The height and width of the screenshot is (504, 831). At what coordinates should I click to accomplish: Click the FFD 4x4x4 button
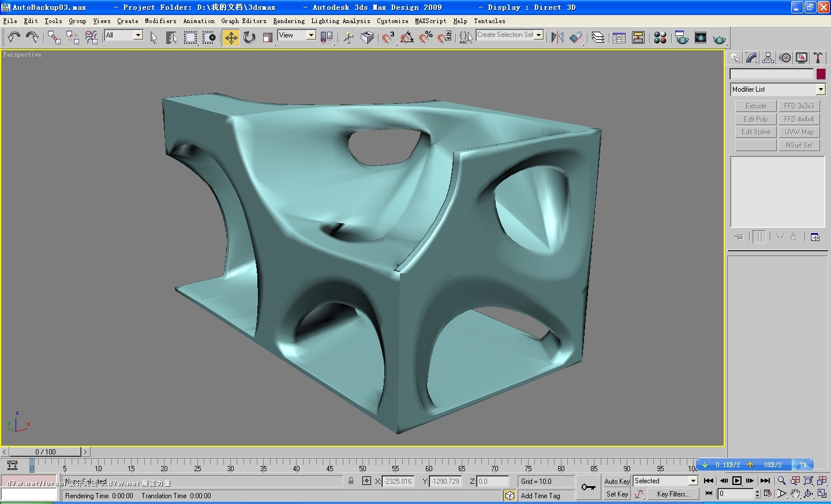coord(799,119)
